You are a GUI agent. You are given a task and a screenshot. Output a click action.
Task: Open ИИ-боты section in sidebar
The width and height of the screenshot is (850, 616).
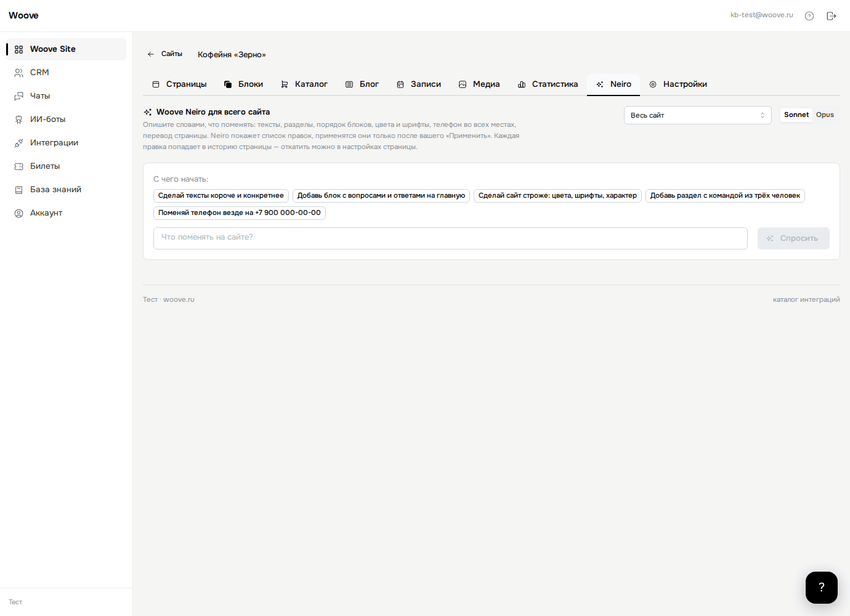click(x=67, y=120)
